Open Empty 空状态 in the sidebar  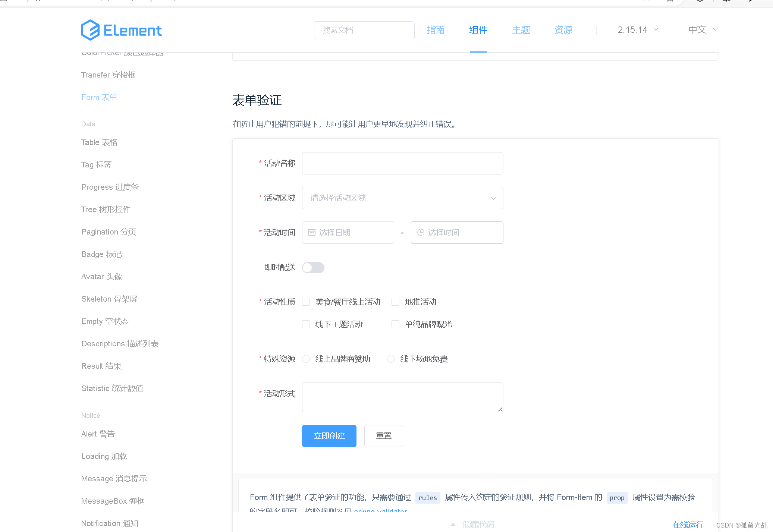tap(105, 321)
